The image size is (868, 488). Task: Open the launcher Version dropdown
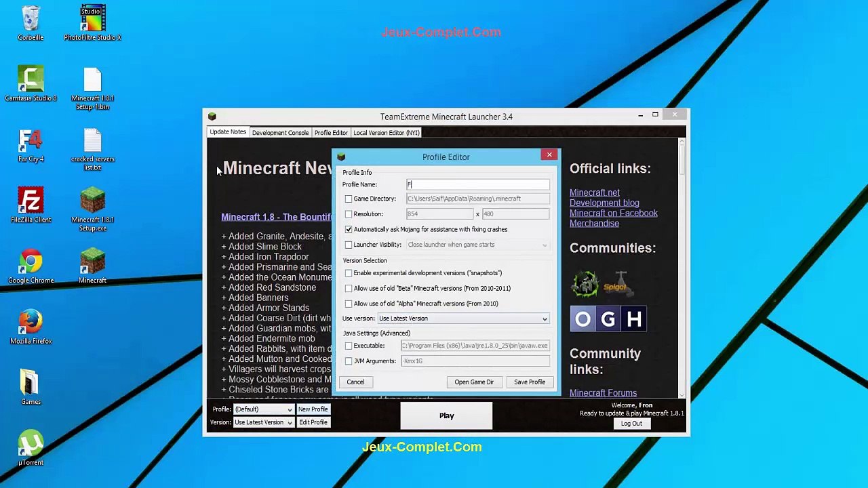pyautogui.click(x=263, y=422)
